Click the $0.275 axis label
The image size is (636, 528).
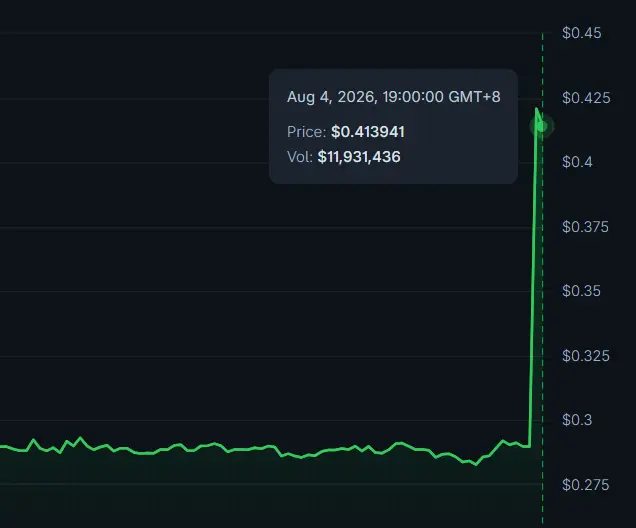(x=586, y=485)
